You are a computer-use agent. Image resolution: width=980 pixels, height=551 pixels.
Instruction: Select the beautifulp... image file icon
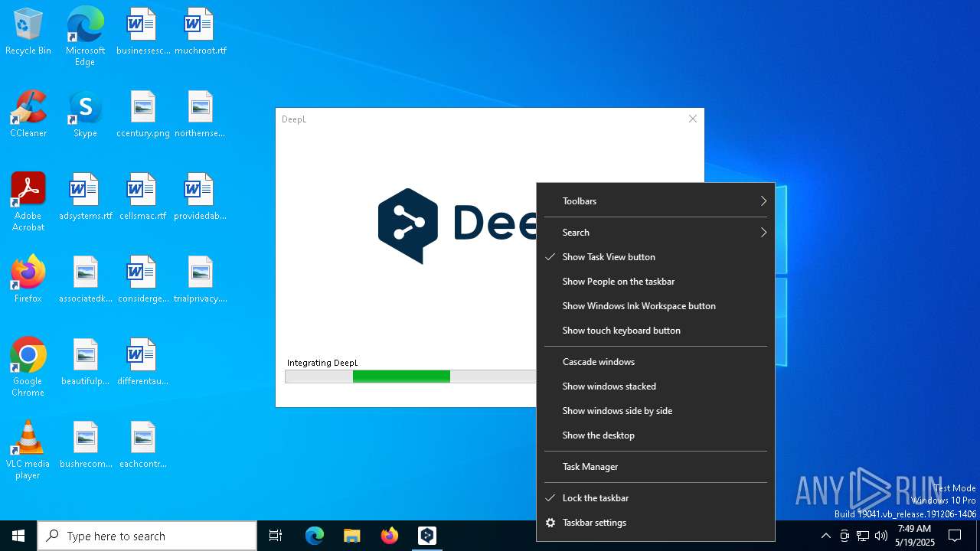(85, 362)
